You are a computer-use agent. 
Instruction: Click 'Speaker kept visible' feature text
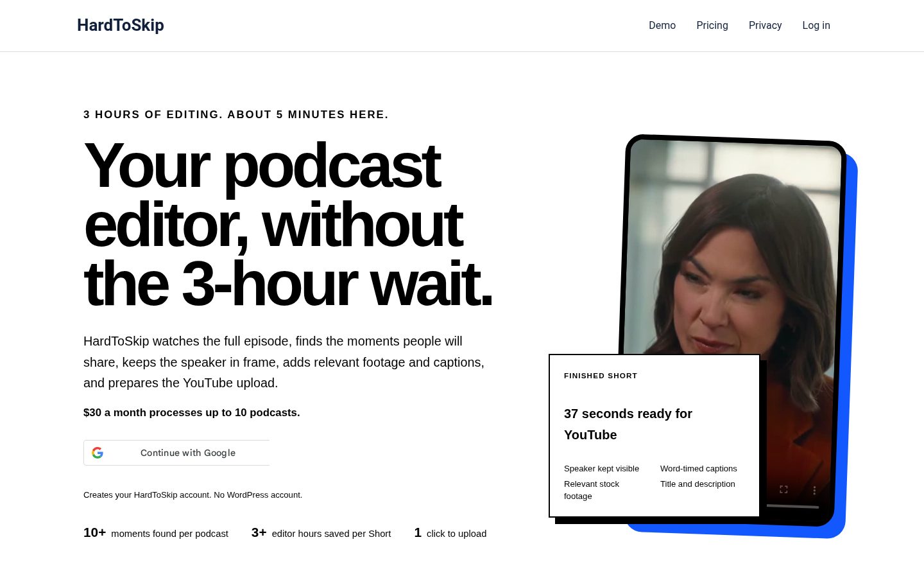click(601, 468)
